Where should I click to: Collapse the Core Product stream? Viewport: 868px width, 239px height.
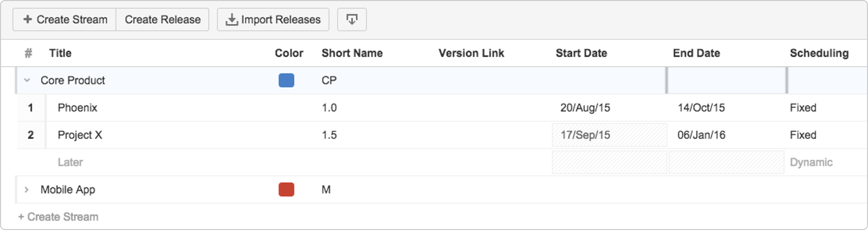click(x=27, y=80)
